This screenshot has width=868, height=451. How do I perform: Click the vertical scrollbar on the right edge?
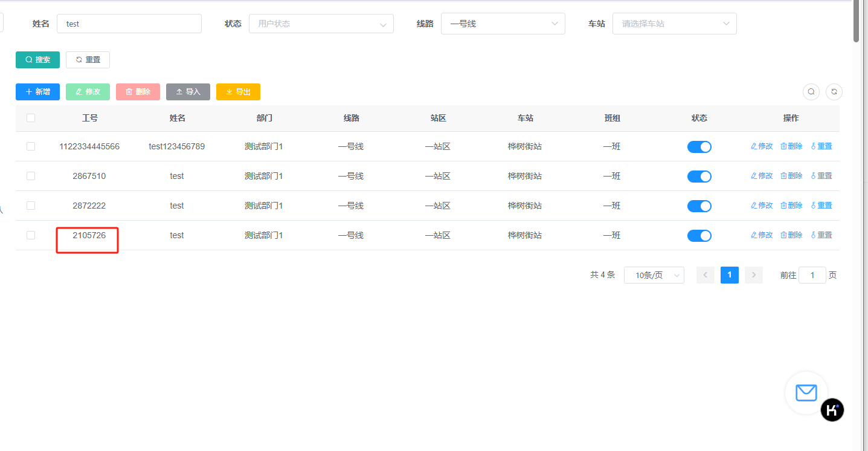pyautogui.click(x=856, y=21)
